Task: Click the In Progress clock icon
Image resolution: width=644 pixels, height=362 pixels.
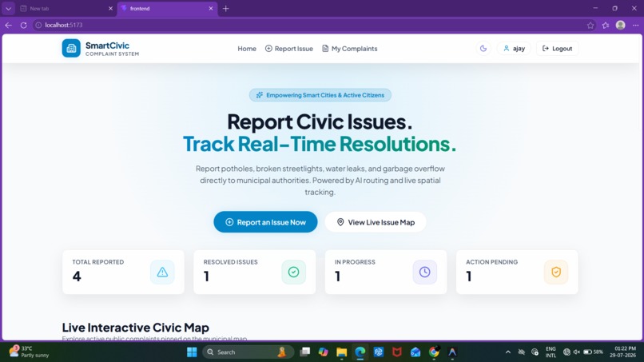Action: point(425,272)
